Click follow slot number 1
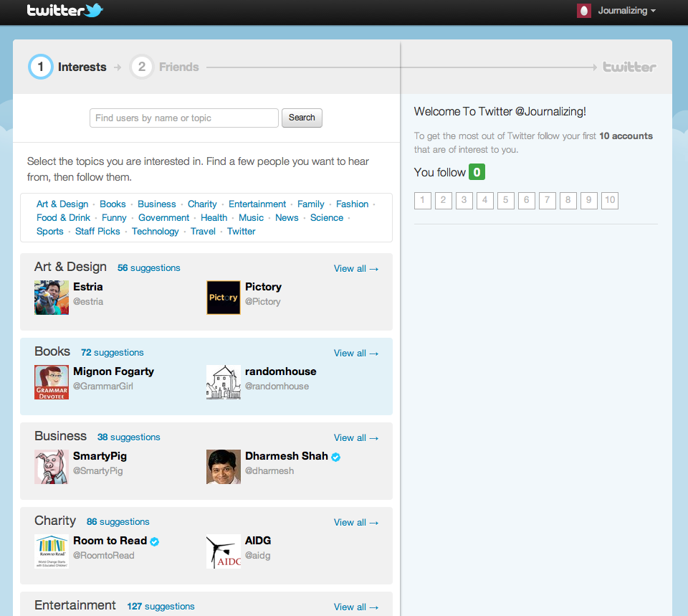 [423, 201]
